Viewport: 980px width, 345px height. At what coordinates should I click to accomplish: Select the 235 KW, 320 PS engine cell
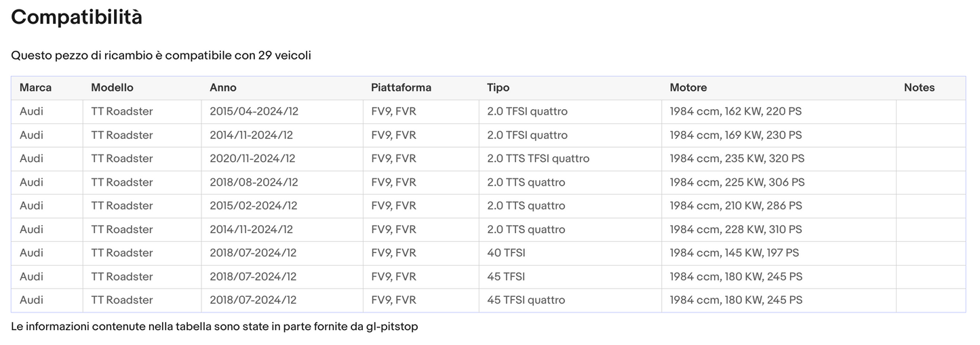point(737,159)
